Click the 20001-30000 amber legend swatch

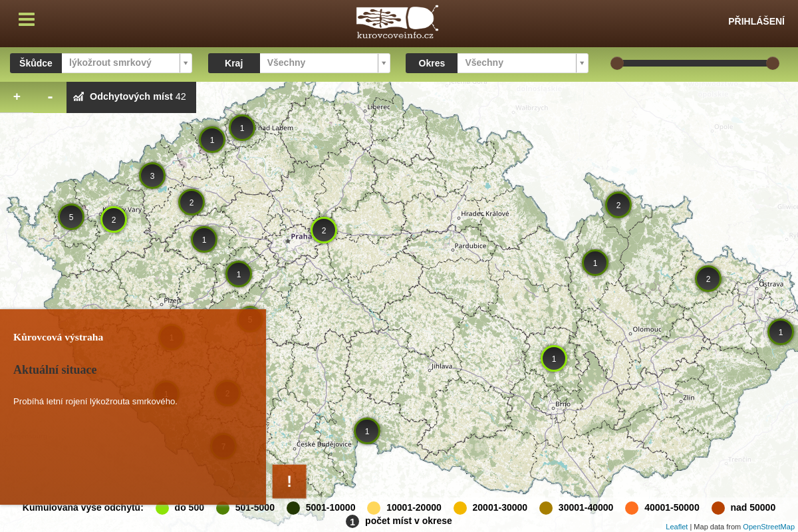click(460, 508)
